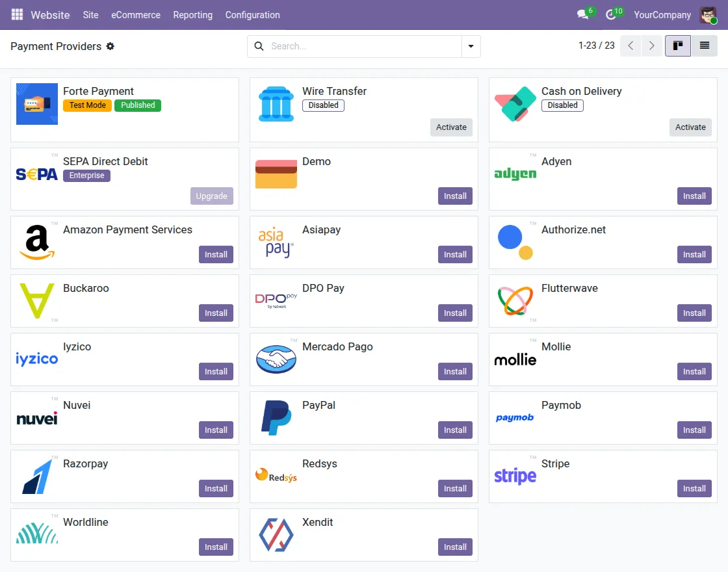Viewport: 728px width, 572px height.
Task: Click the magnifier icon in the search bar
Action: (259, 46)
